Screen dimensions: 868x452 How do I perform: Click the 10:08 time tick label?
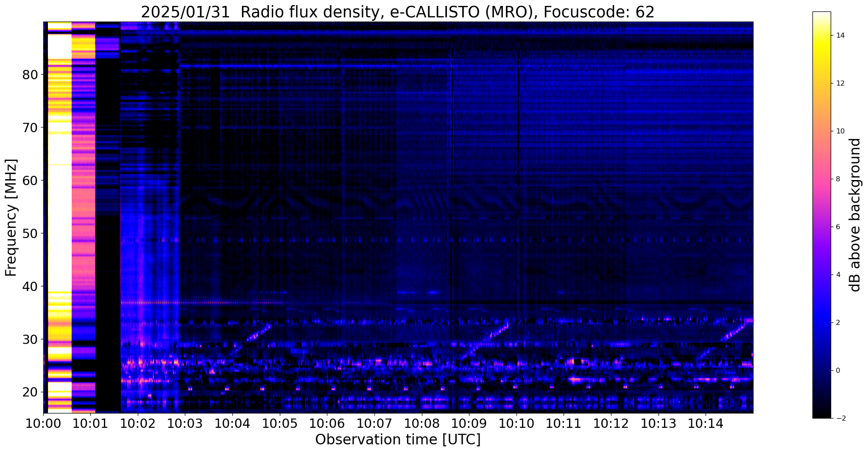click(421, 424)
